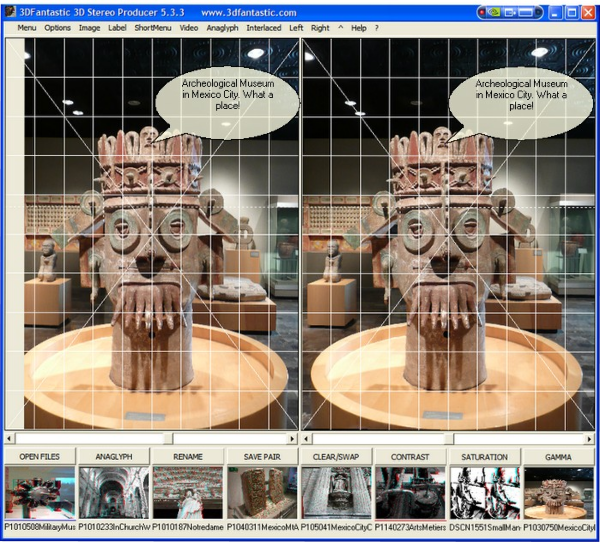Open the Anaglyph menu in the menu bar

[222, 28]
